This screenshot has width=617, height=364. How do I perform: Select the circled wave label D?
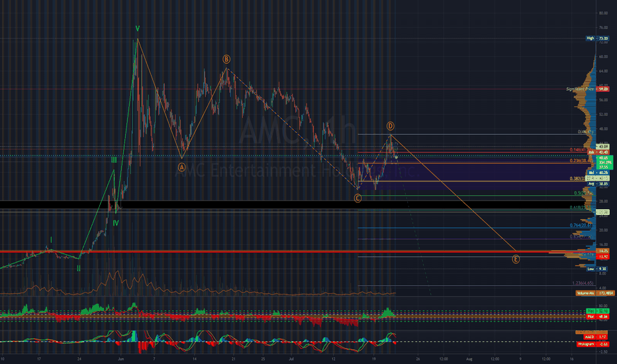pyautogui.click(x=391, y=126)
